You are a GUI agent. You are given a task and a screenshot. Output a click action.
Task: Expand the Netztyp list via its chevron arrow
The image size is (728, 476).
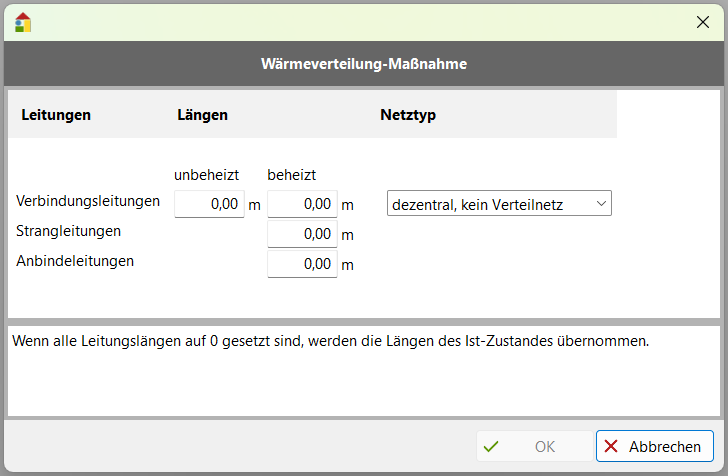(601, 204)
